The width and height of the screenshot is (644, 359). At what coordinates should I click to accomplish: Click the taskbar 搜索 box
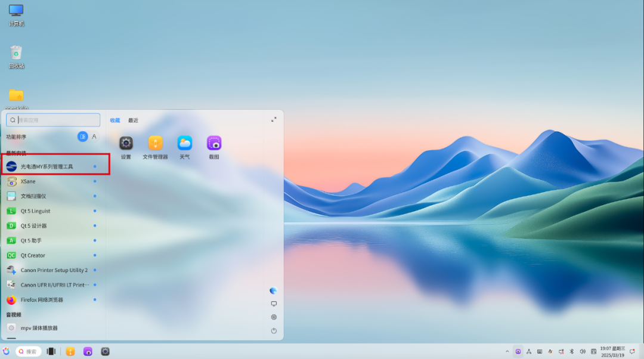[x=29, y=352]
